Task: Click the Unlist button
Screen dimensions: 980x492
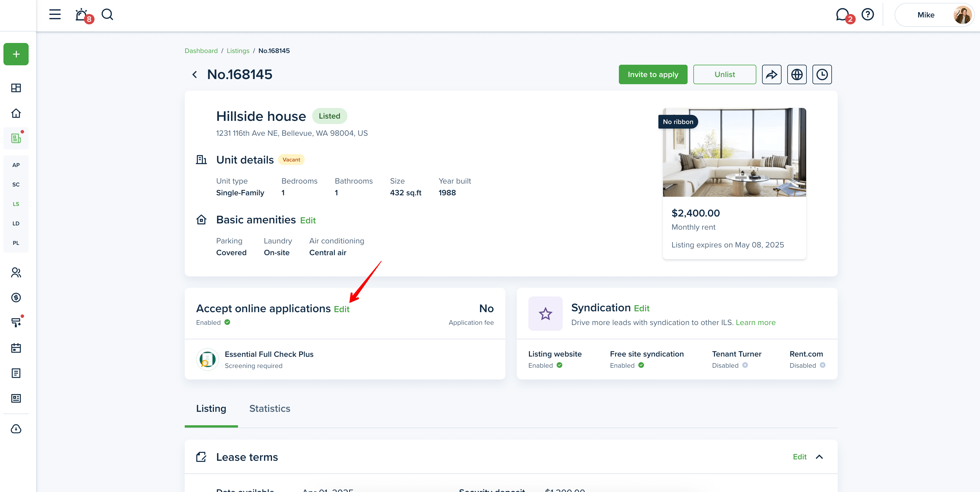Action: click(x=724, y=74)
